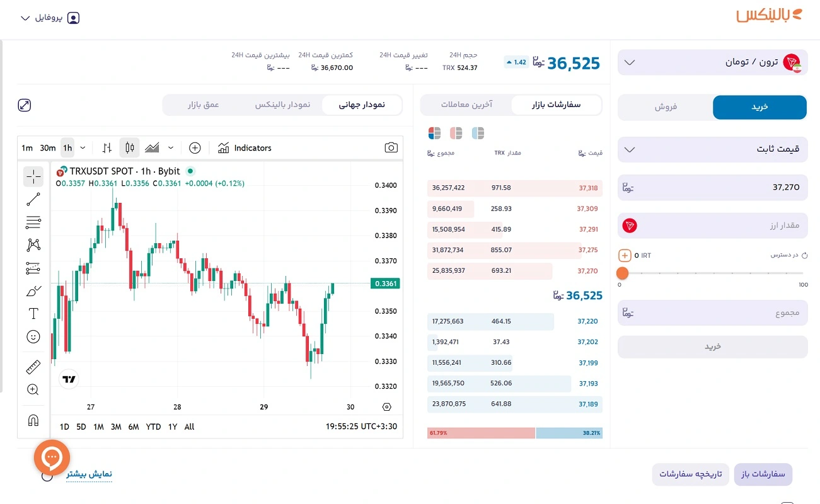Viewport: 820px width, 504px height.
Task: Set chart interval to 30m
Action: pyautogui.click(x=48, y=147)
